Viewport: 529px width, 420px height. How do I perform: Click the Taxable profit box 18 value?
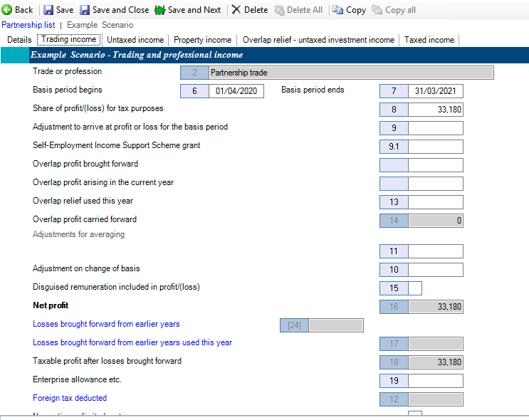click(x=436, y=362)
